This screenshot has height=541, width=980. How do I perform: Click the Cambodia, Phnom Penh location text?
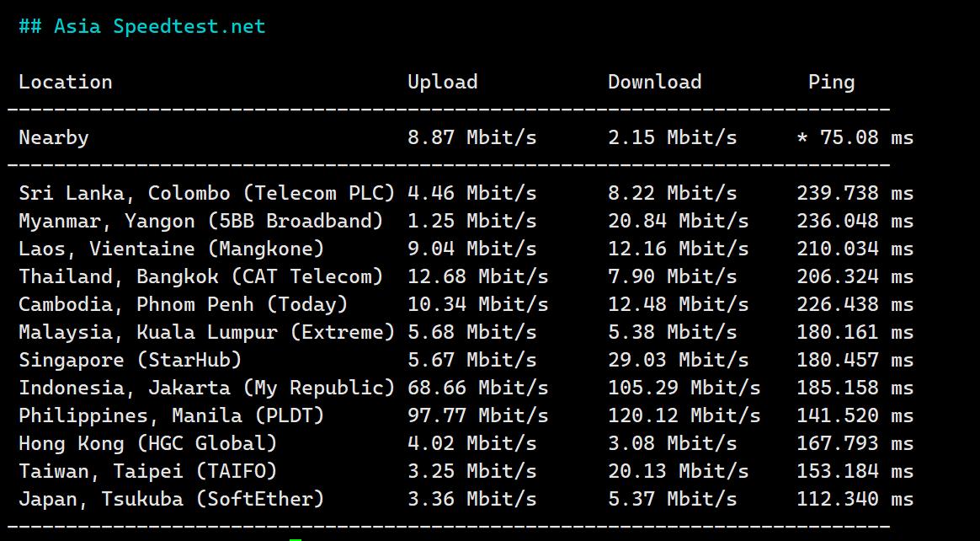click(183, 304)
